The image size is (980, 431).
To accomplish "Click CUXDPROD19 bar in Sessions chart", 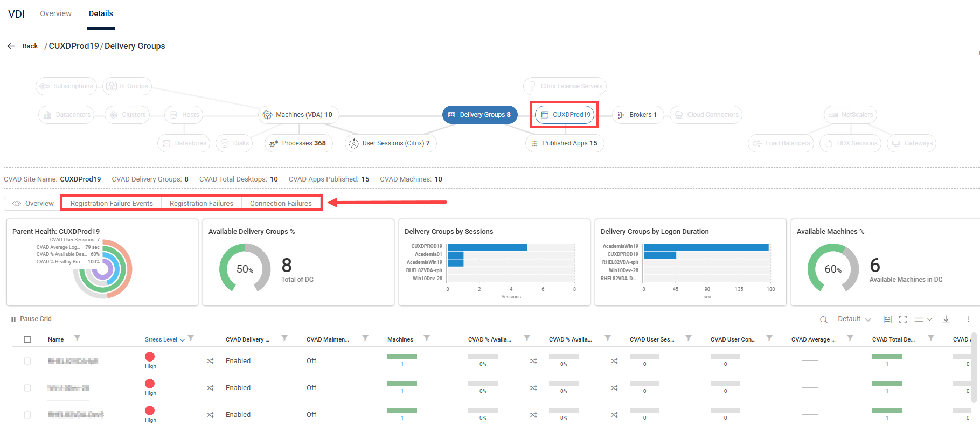I will pyautogui.click(x=487, y=247).
